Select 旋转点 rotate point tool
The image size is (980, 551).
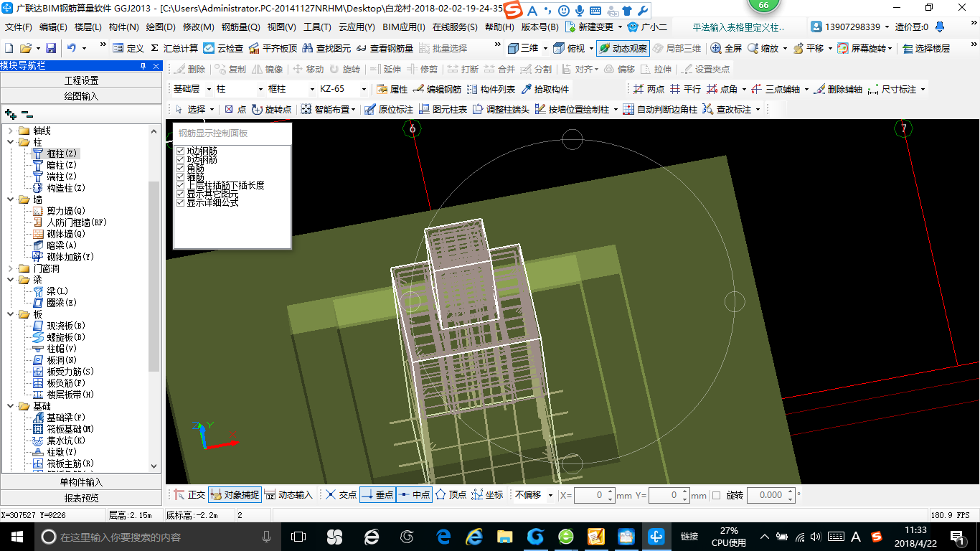click(x=272, y=109)
